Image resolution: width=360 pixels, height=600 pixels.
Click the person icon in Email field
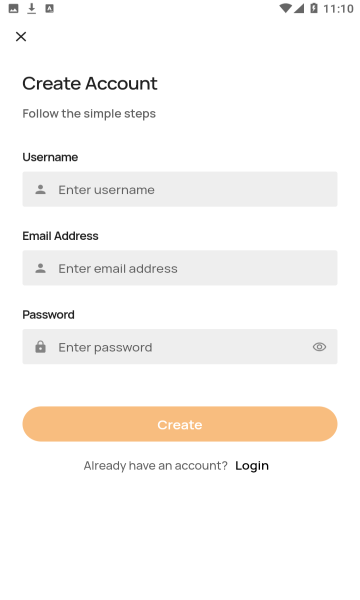41,268
